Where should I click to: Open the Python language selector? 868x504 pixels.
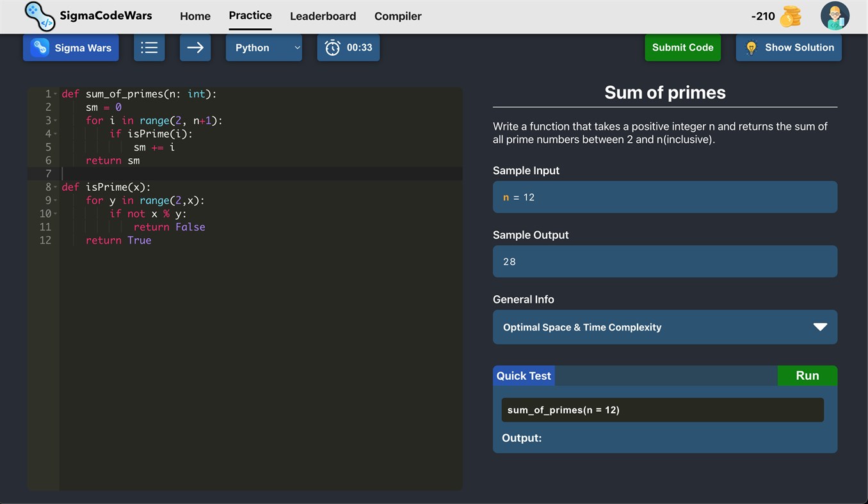[264, 47]
